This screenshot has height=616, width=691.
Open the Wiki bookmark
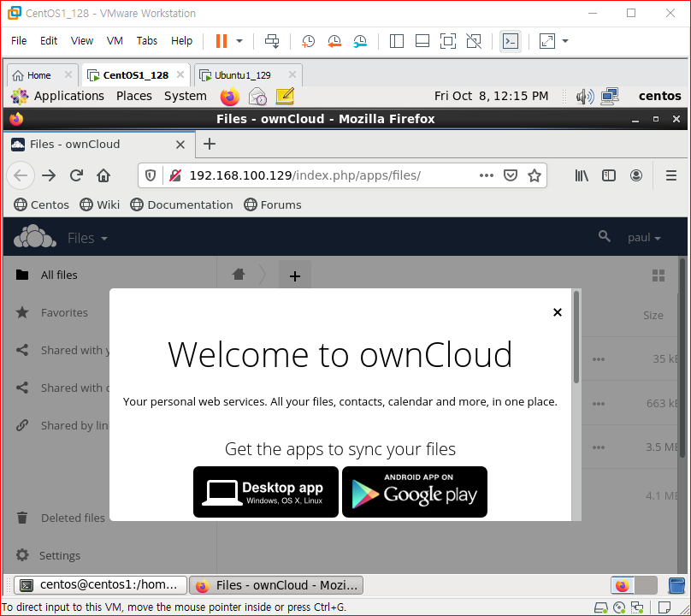point(99,204)
